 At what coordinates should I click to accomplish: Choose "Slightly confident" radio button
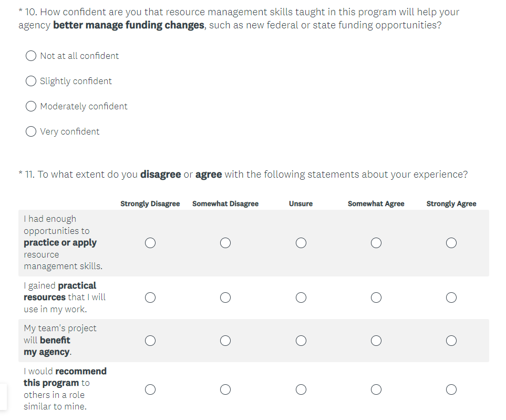click(x=31, y=81)
